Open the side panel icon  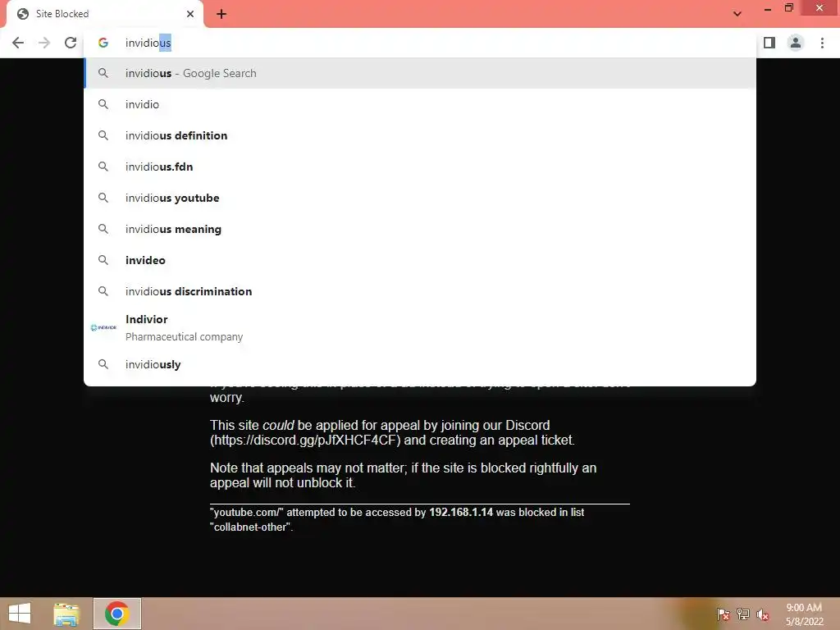pyautogui.click(x=769, y=43)
